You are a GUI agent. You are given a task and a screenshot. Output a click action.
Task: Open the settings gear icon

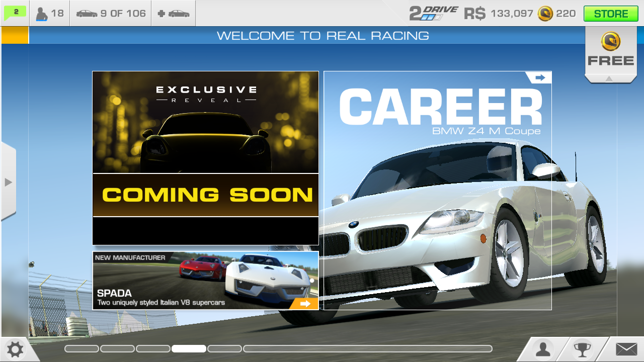[15, 349]
